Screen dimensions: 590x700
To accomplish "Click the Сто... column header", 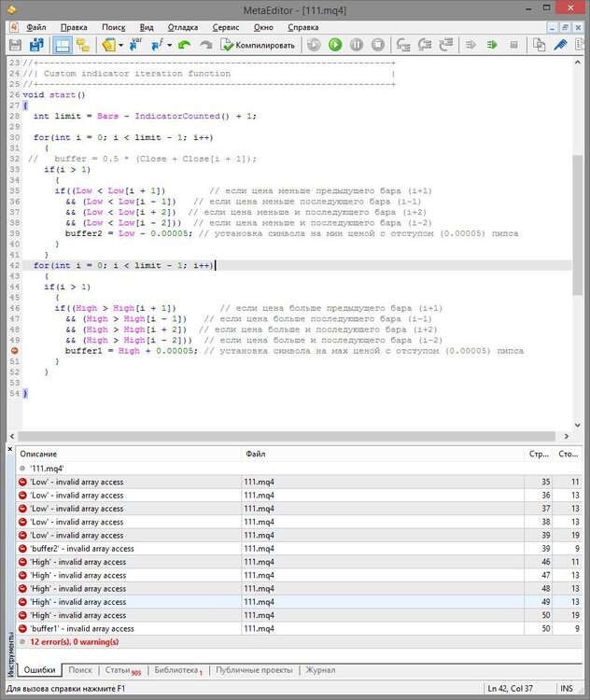I will [568, 454].
